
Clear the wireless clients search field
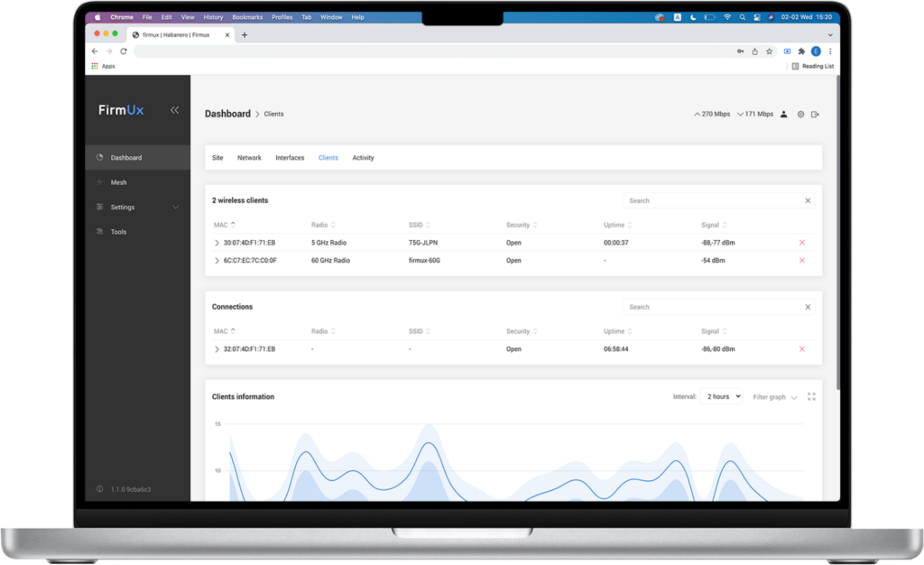(808, 200)
